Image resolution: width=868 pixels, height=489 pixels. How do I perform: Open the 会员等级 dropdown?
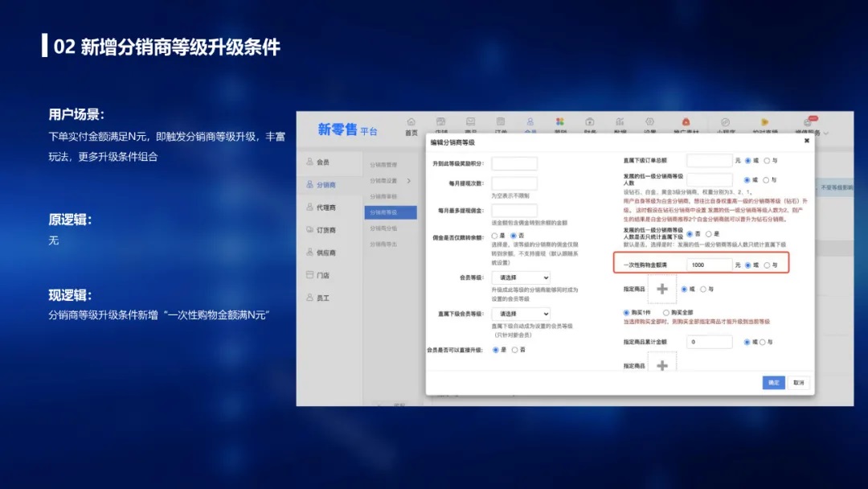pos(520,277)
